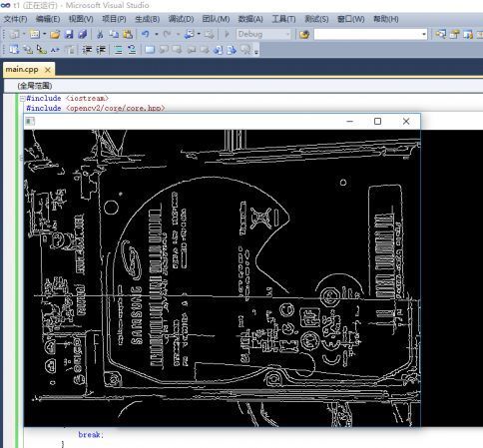This screenshot has width=483, height=448.
Task: Open the Undo history dropdown arrow
Action: pos(156,34)
